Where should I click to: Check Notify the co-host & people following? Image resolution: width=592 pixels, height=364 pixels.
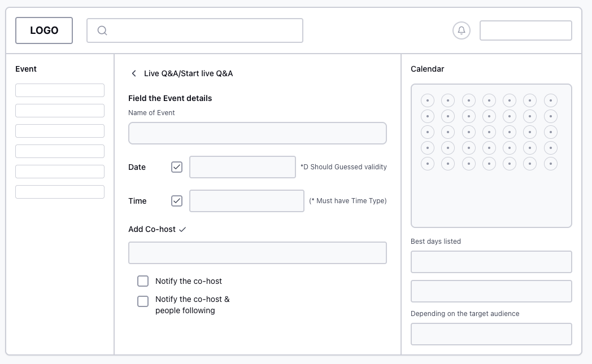(143, 301)
